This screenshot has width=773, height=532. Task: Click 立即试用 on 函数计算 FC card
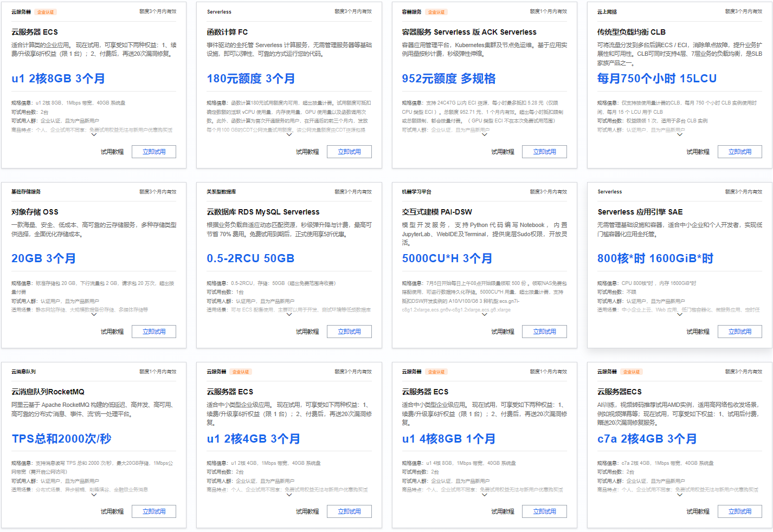(x=349, y=152)
